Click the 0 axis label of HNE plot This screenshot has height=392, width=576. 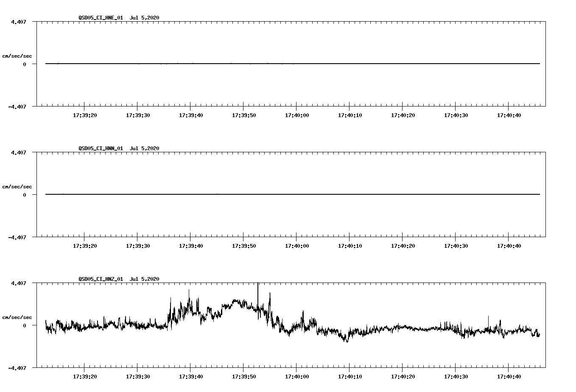click(x=25, y=64)
